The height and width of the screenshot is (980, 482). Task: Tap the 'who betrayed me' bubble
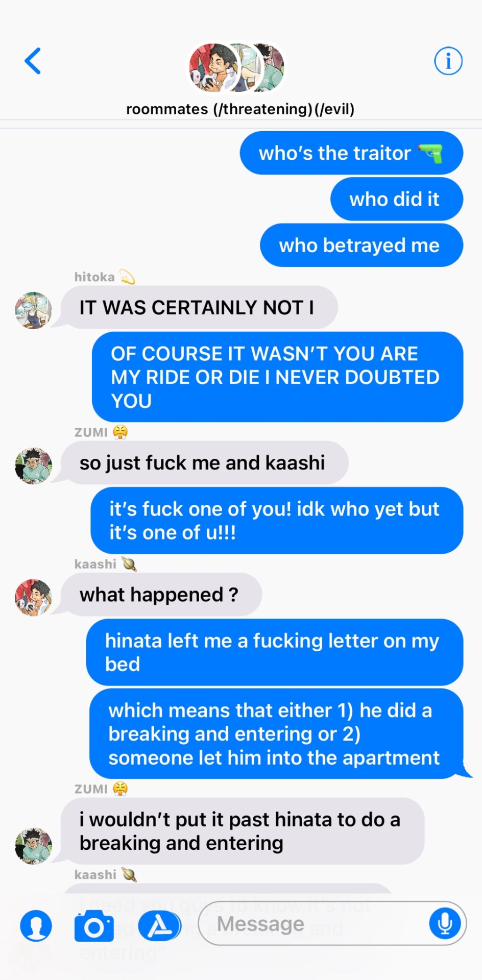pyautogui.click(x=361, y=246)
